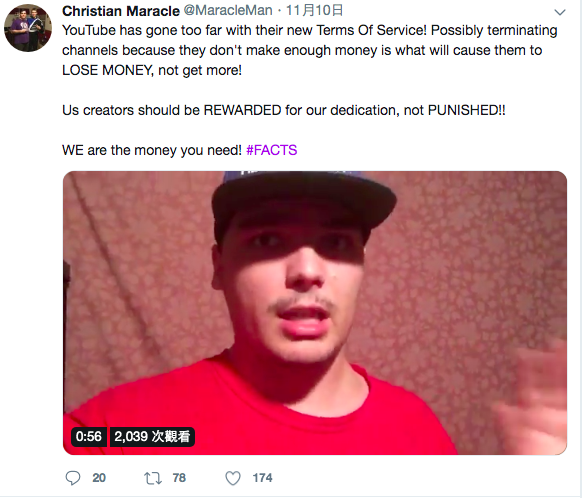This screenshot has height=498, width=582.
Task: Play the embedded tweet video
Action: click(x=315, y=313)
